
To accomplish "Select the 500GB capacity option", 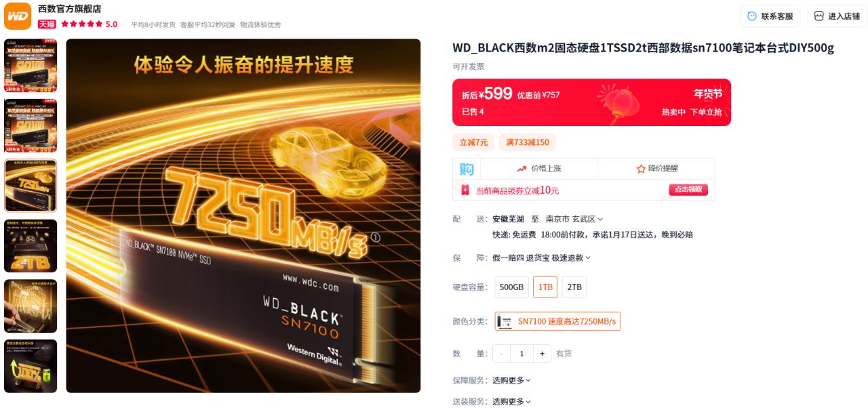I will (512, 287).
